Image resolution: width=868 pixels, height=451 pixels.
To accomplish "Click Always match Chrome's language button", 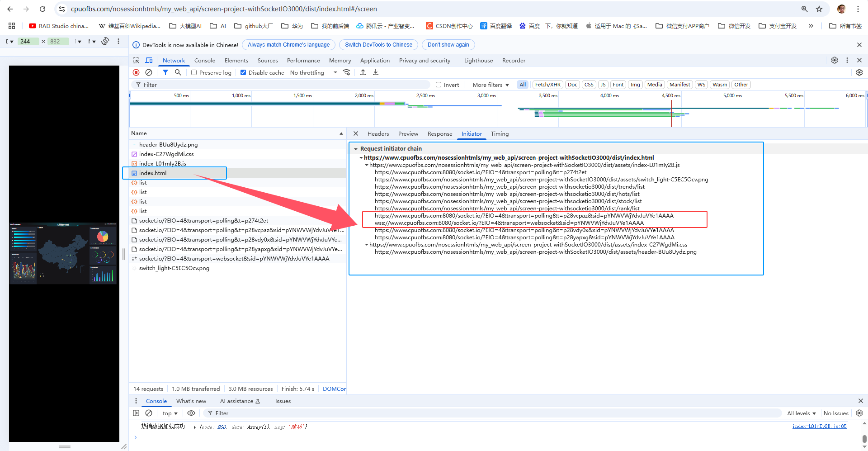I will point(288,45).
